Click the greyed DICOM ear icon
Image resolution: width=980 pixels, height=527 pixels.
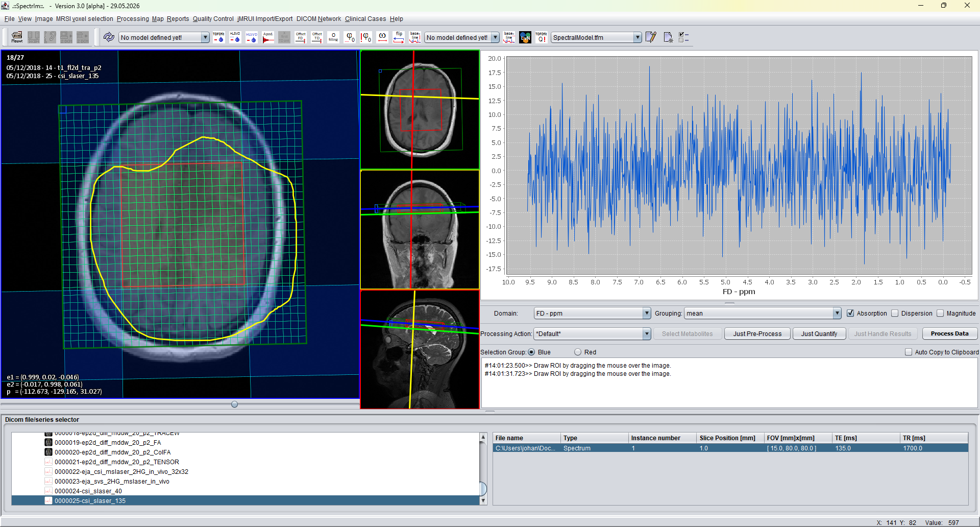(50, 37)
